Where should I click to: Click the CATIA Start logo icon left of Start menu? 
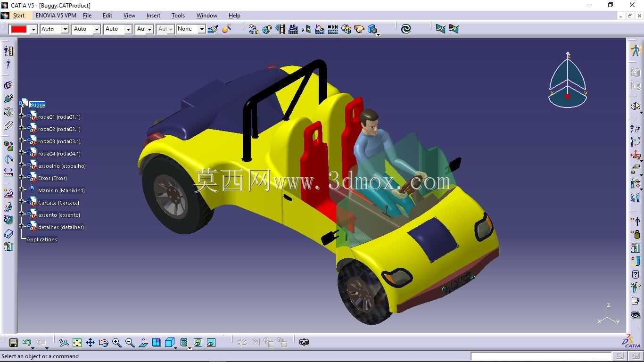5,16
